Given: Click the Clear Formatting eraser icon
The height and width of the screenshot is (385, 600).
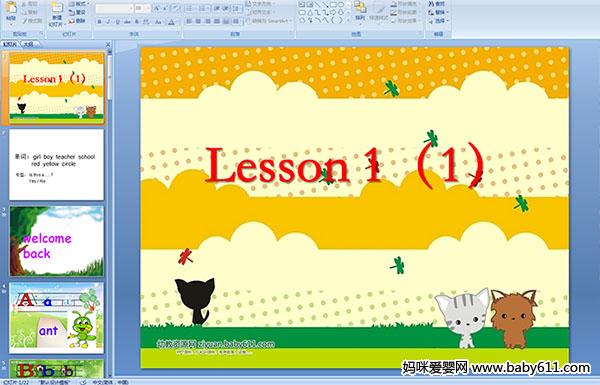Looking at the screenshot, I should pos(176,8).
